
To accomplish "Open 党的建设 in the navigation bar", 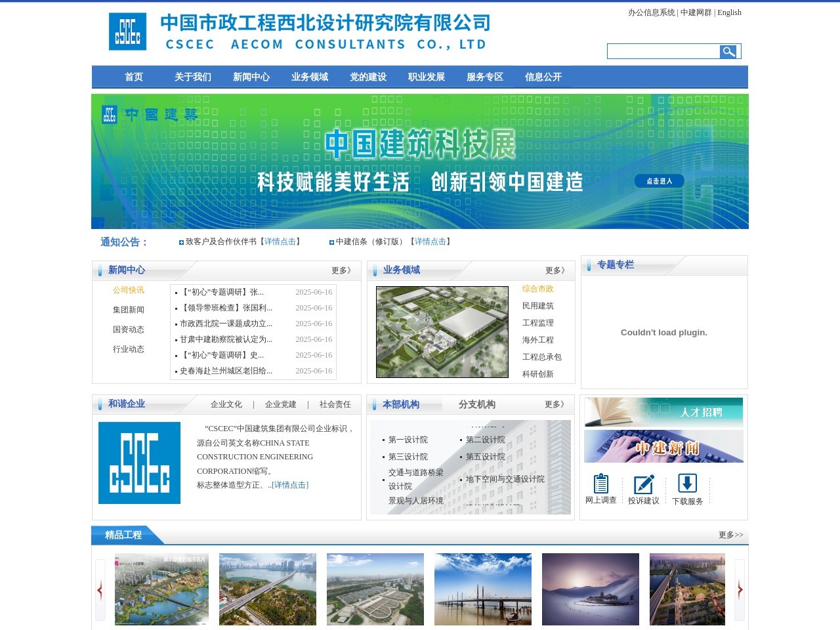I will point(368,77).
